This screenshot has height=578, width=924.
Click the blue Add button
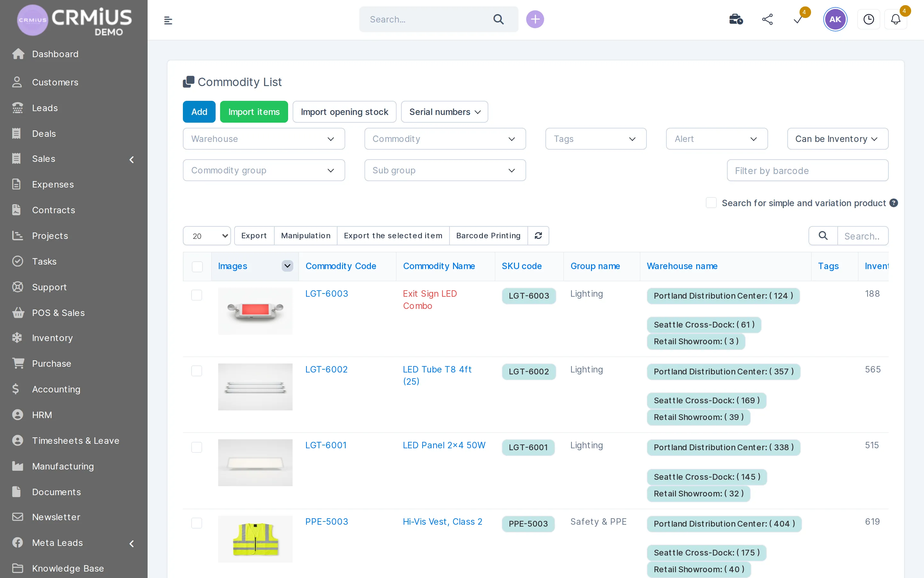[199, 112]
